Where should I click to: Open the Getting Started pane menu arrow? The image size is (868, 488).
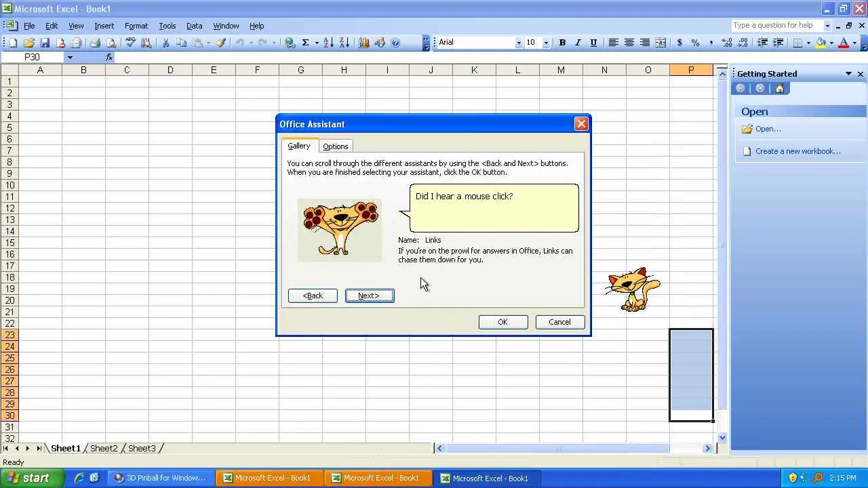(x=848, y=74)
